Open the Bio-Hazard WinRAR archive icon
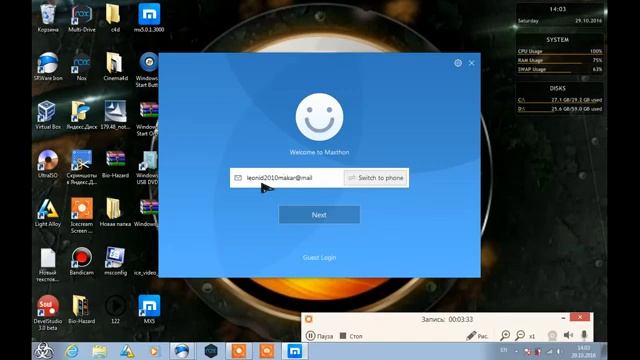Screen dimensions: 640x360 115,164
